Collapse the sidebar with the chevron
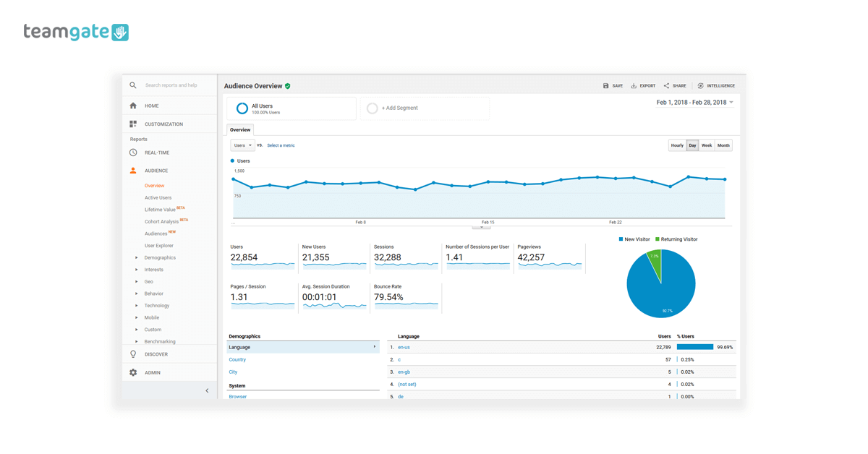 coord(207,391)
